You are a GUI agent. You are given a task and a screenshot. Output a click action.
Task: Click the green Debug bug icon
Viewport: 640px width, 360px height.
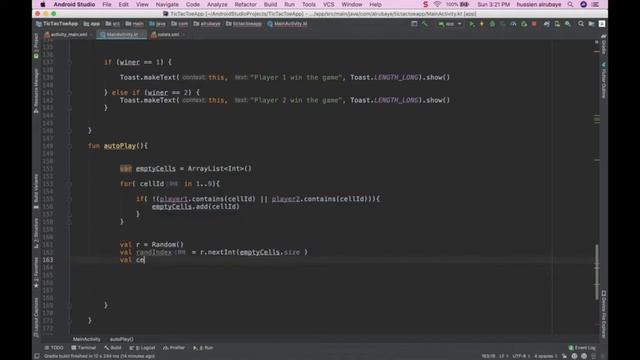[492, 24]
